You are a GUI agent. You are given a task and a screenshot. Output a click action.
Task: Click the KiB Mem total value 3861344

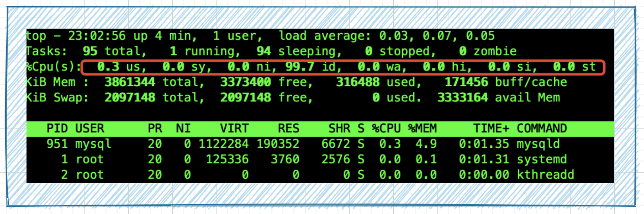130,82
